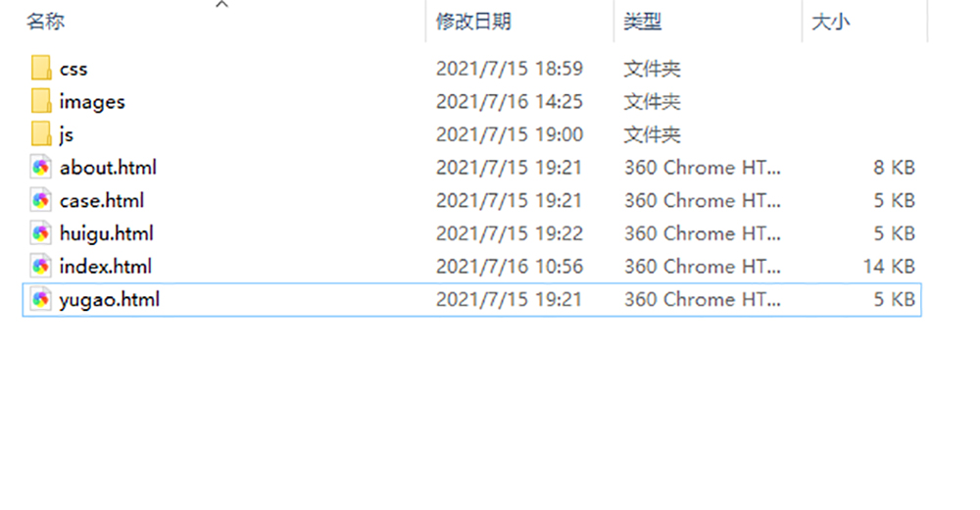Click the yugao.html file icon
980x510 pixels.
tap(41, 299)
